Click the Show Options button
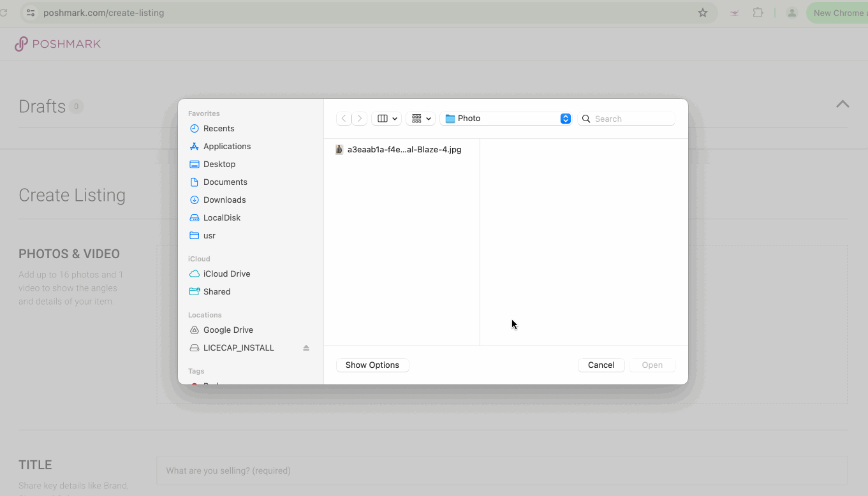 tap(372, 365)
